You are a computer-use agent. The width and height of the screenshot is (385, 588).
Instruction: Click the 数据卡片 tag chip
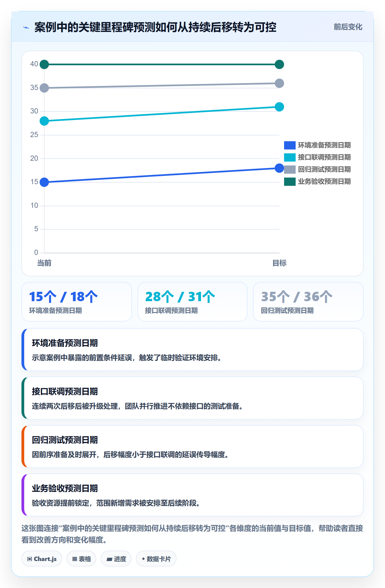click(156, 559)
